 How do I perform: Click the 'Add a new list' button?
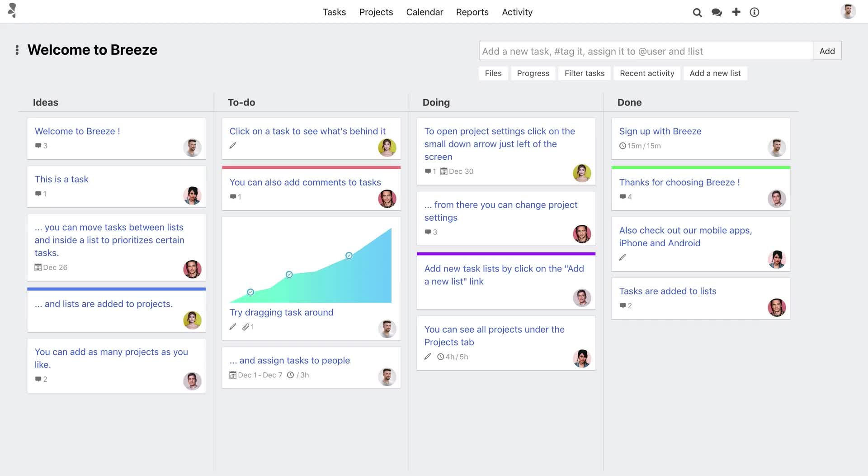(x=715, y=73)
